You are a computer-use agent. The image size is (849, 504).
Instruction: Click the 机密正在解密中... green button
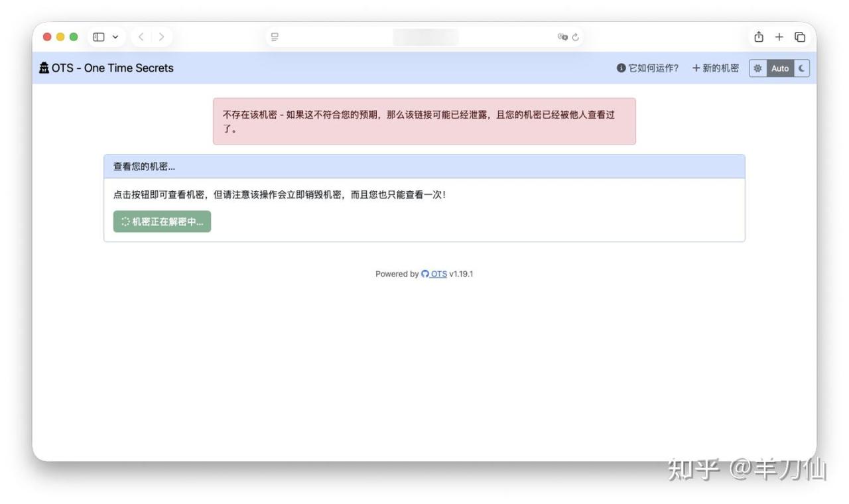point(162,221)
